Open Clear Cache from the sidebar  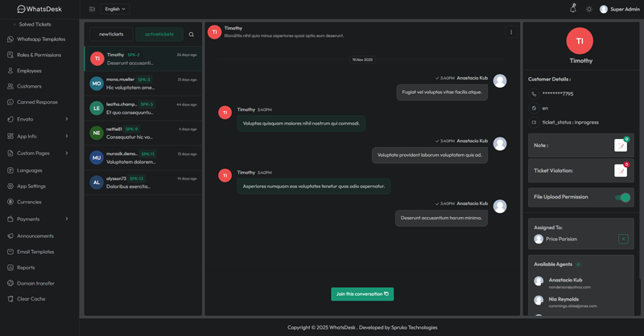pos(31,299)
